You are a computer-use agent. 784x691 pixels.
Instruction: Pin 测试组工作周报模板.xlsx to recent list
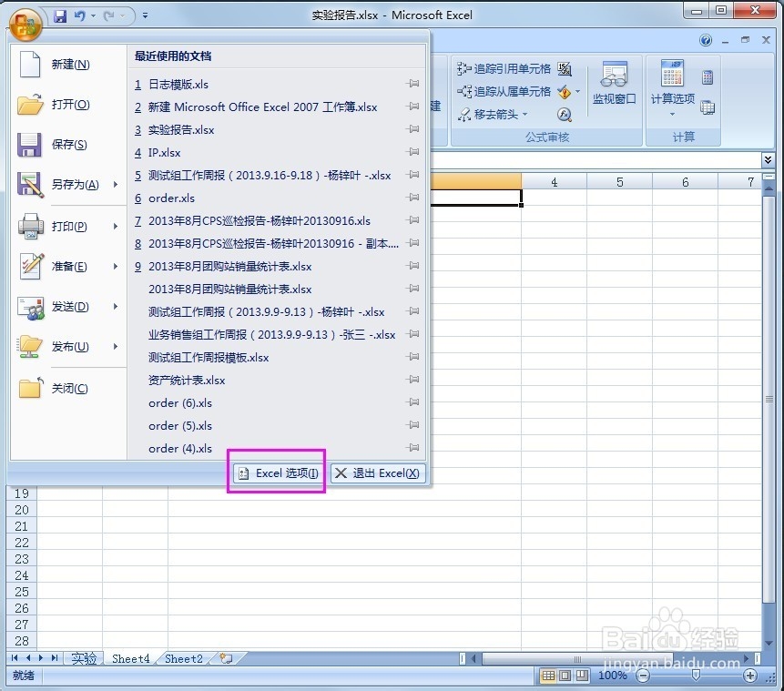coord(412,357)
